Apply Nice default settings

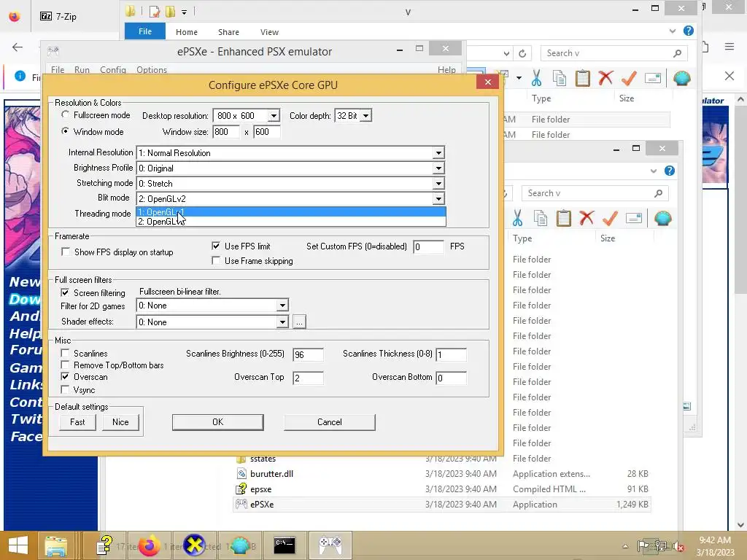pyautogui.click(x=120, y=422)
